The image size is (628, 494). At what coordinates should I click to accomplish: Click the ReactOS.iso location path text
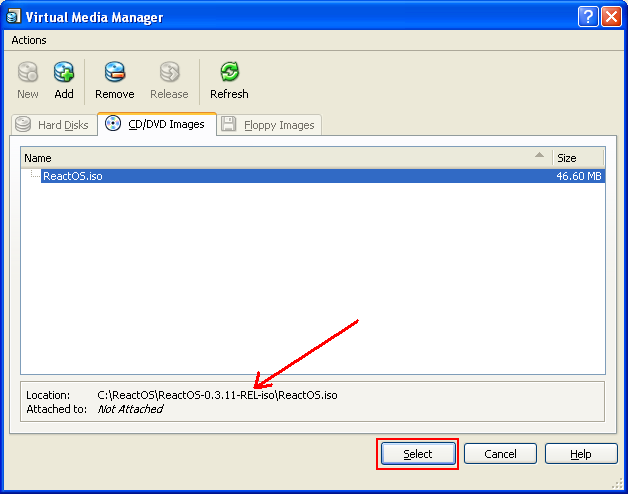(x=217, y=395)
